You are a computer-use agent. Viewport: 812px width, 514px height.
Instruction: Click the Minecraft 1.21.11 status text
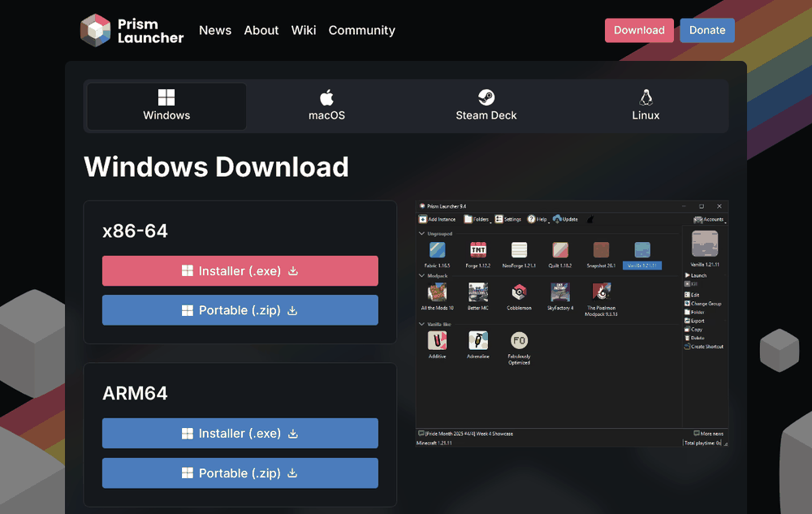tap(434, 443)
